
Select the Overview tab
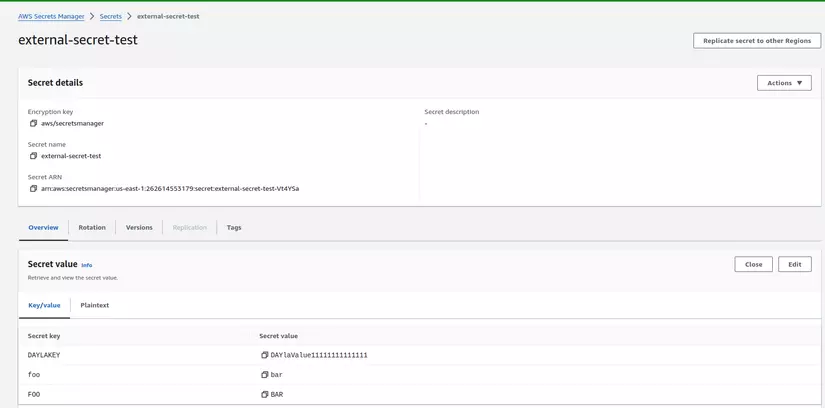pos(43,227)
